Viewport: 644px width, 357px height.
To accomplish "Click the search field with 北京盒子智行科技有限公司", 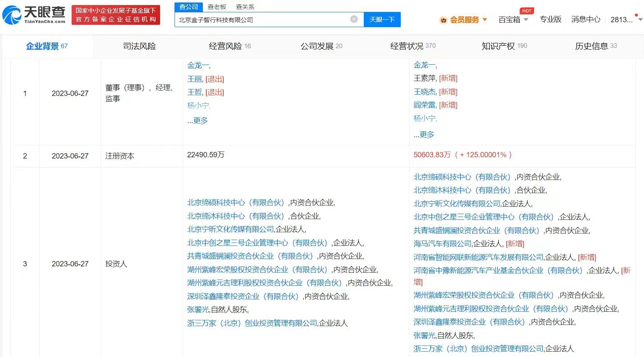I will 269,19.
